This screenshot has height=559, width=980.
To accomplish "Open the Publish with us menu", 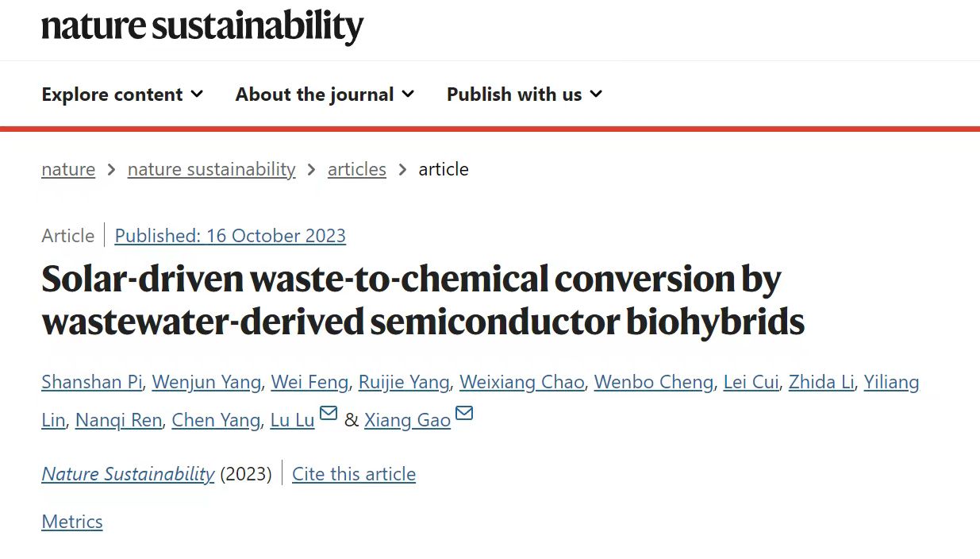I will point(525,94).
